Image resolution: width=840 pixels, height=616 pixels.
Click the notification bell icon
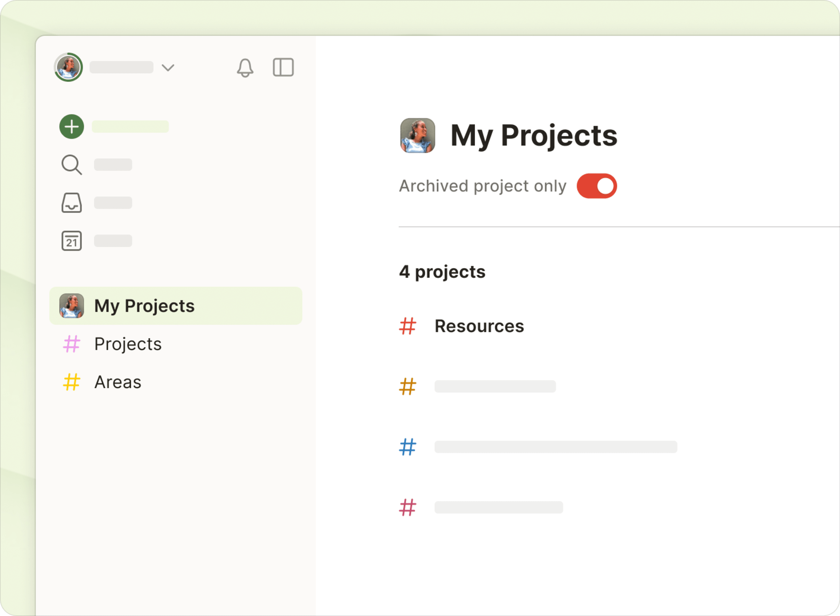tap(245, 68)
